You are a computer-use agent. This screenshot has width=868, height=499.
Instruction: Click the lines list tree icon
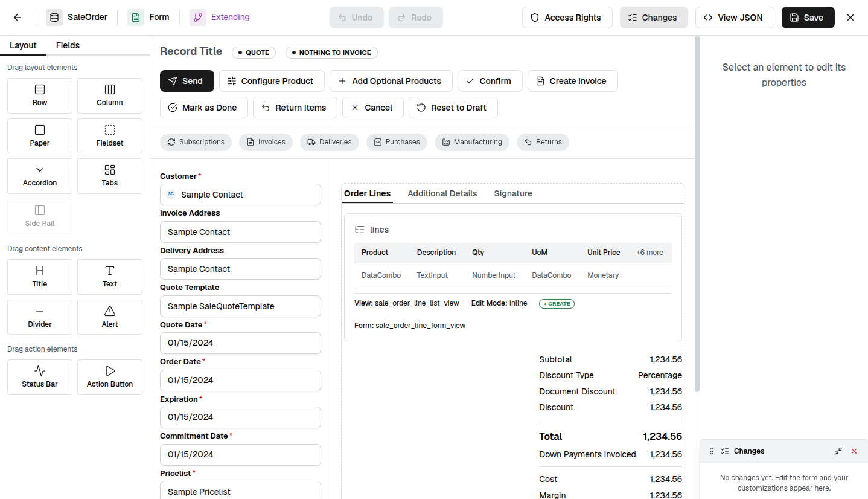point(360,230)
